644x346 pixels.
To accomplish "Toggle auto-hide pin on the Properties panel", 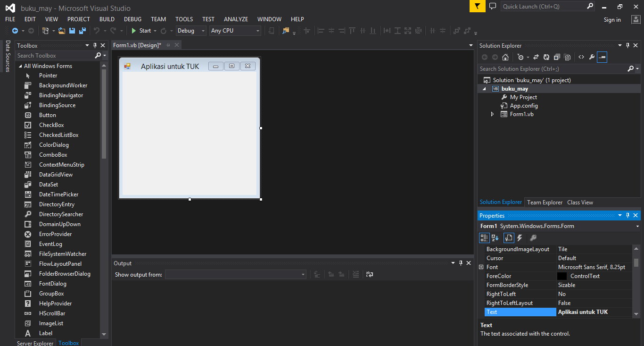I will 627,215.
